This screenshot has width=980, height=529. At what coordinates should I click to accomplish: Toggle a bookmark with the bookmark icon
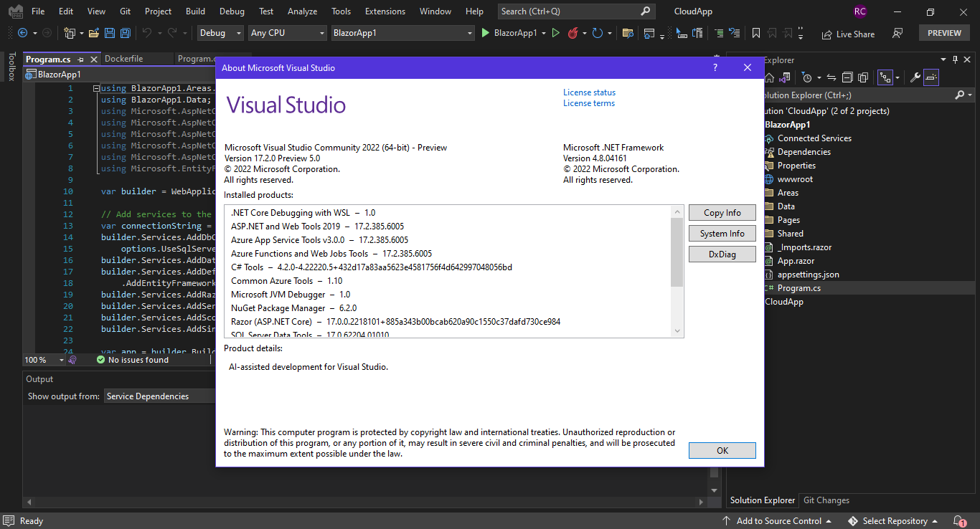click(755, 33)
